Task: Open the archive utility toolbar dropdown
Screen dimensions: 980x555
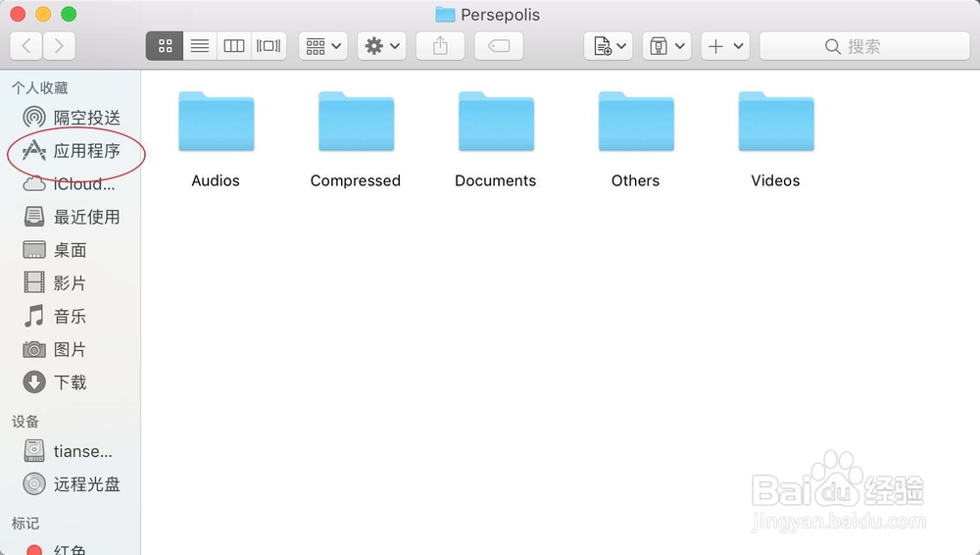Action: point(666,46)
